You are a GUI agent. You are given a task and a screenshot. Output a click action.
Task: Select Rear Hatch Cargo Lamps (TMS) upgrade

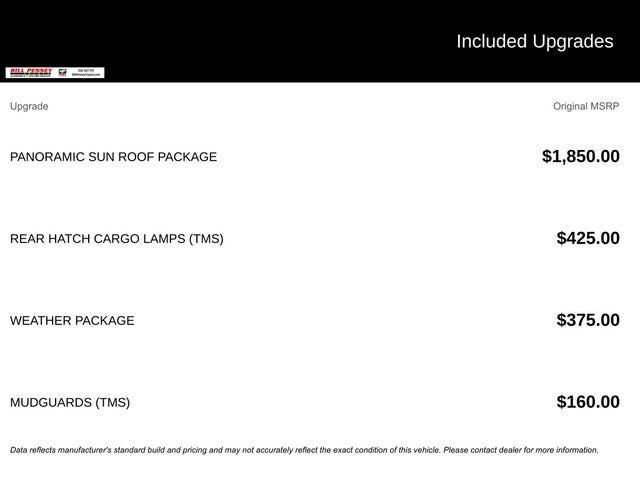pyautogui.click(x=116, y=239)
